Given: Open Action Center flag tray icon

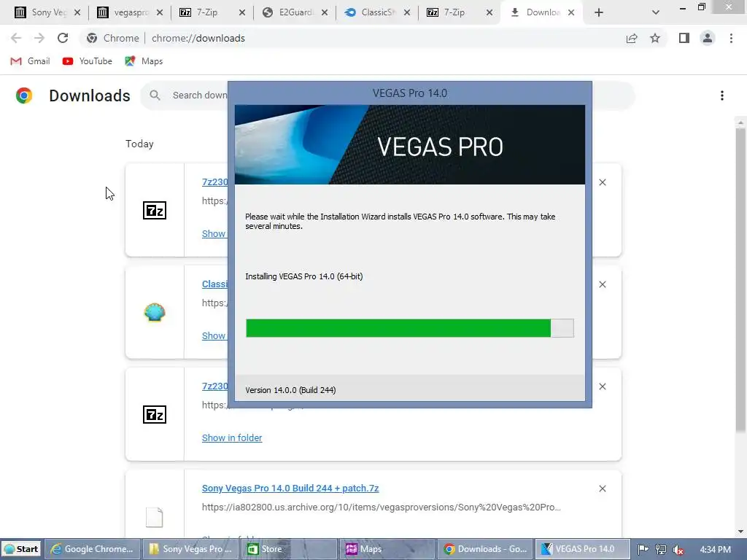Looking at the screenshot, I should 643,550.
